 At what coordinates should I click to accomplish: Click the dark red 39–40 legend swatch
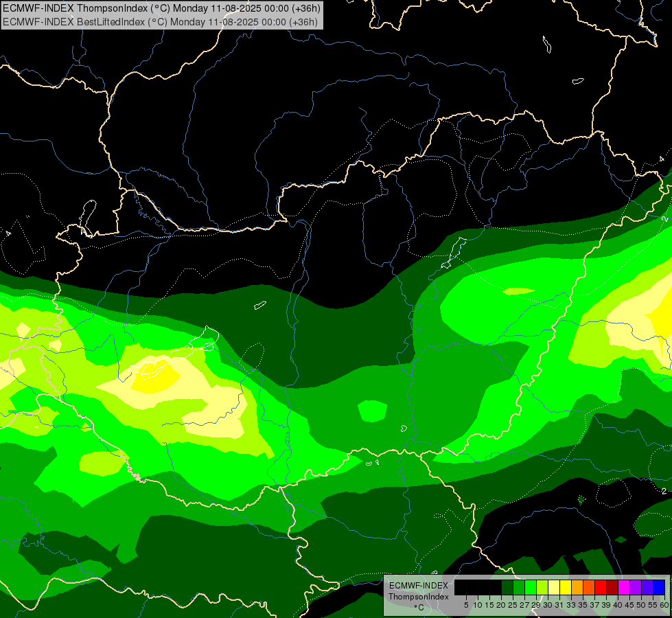tap(612, 587)
